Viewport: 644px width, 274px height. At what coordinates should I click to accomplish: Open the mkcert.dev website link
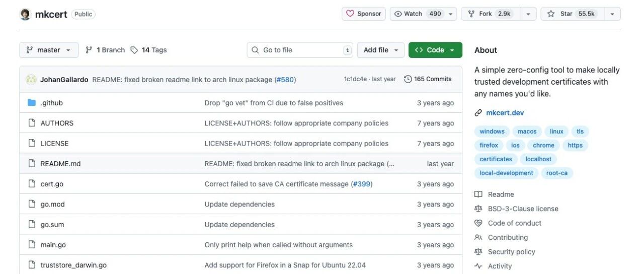coord(505,113)
